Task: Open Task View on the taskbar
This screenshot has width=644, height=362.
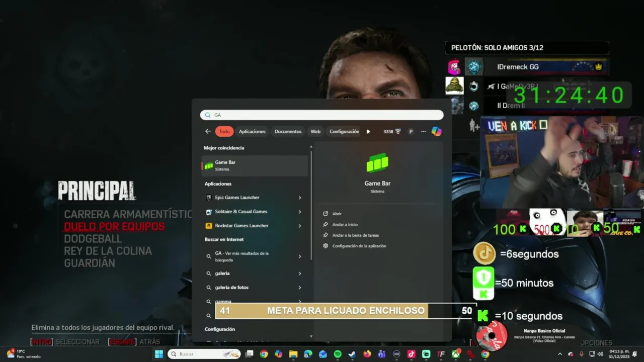Action: (249, 354)
